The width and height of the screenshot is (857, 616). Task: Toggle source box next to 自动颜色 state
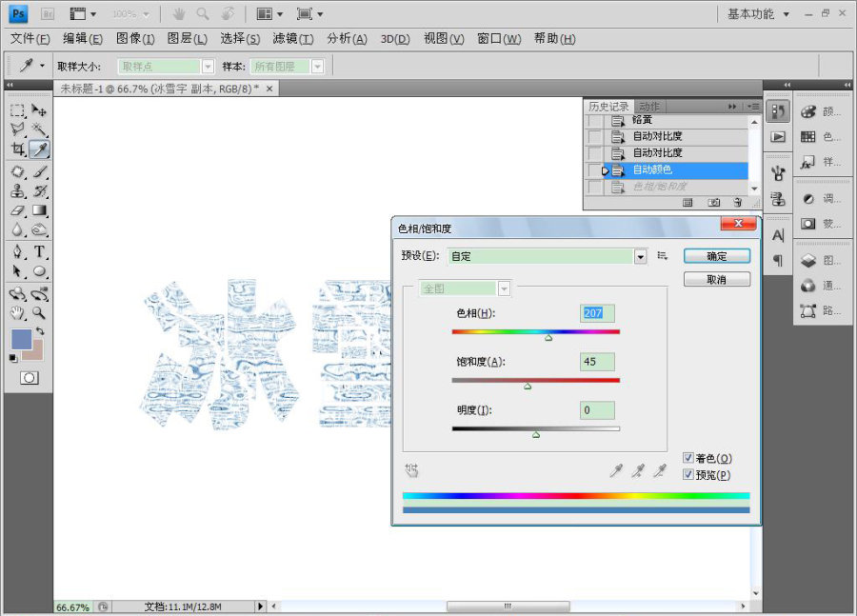(x=594, y=170)
